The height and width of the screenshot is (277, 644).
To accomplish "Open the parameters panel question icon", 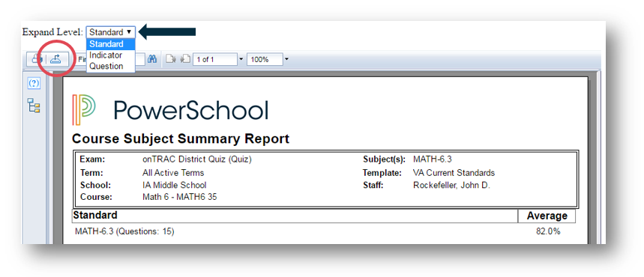I will pyautogui.click(x=34, y=83).
